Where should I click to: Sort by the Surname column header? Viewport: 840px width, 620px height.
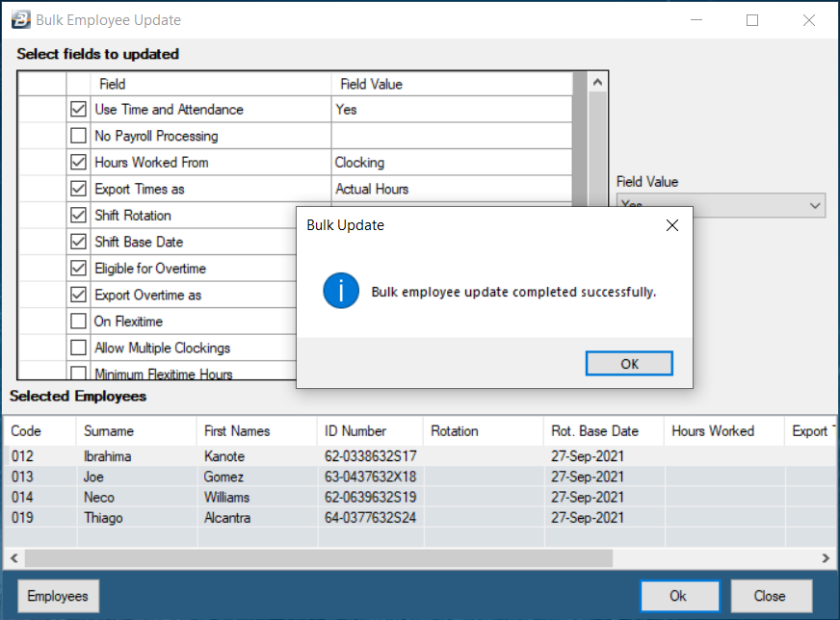click(136, 431)
